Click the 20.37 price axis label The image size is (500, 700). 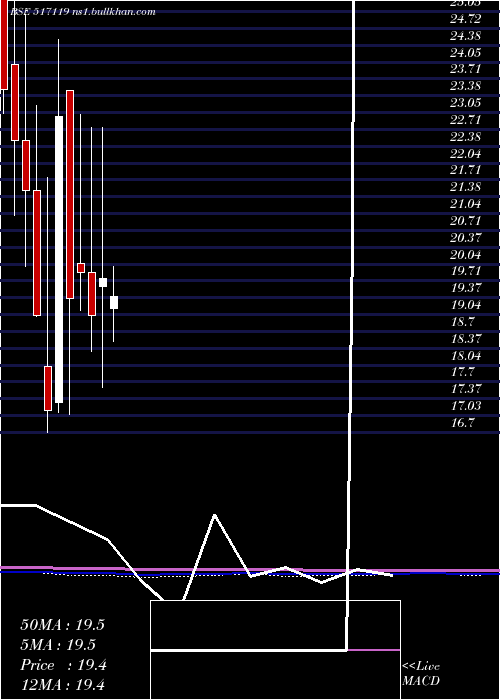466,238
